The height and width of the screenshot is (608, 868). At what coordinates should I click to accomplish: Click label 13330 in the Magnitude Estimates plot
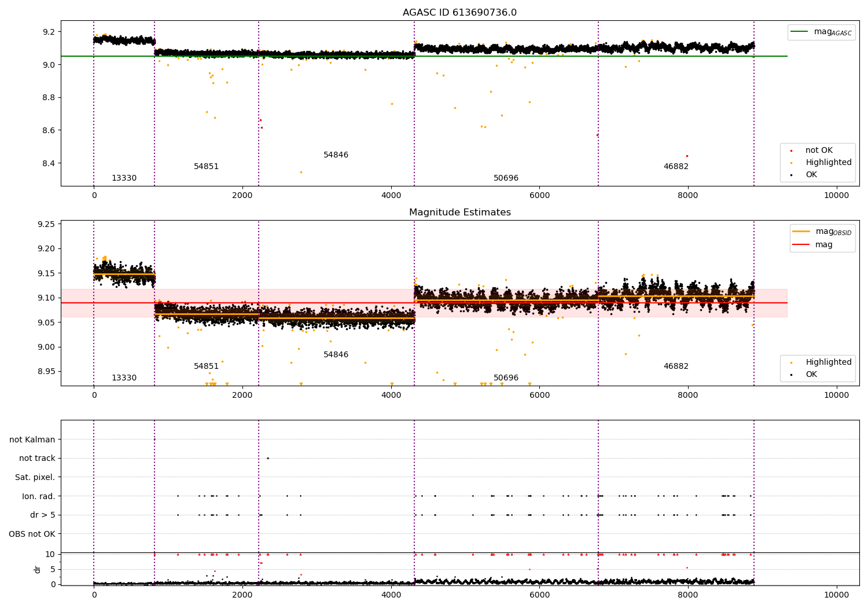124,378
